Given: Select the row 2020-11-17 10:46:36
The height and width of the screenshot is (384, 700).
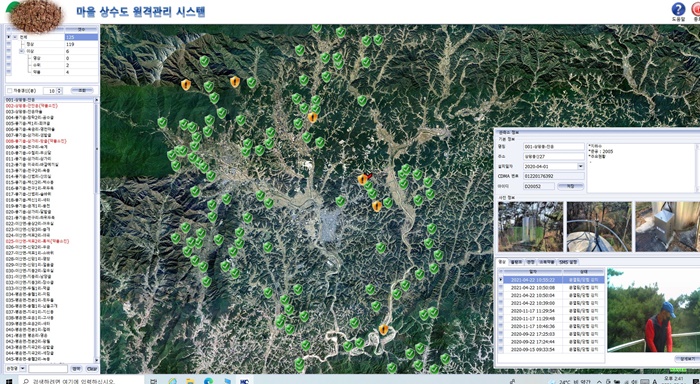Looking at the screenshot, I should pyautogui.click(x=552, y=326).
